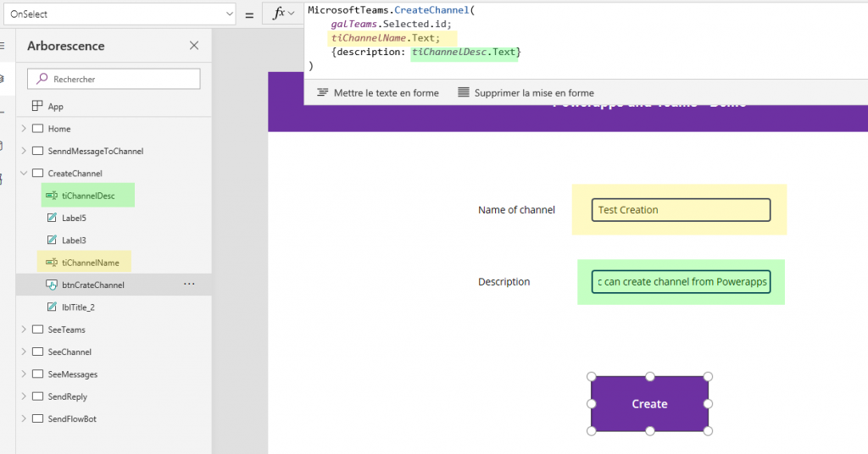
Task: Click the Description label on canvas
Action: click(504, 281)
